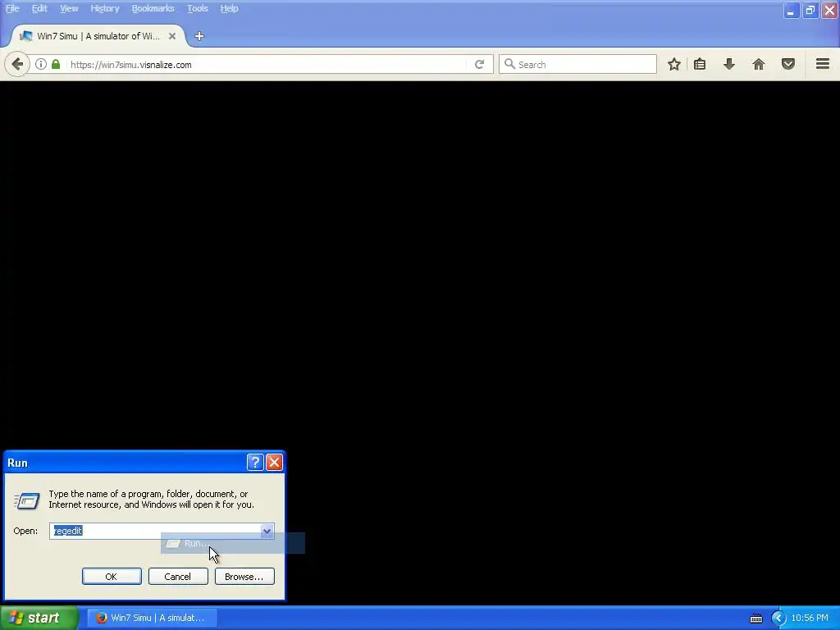Cancel the Run dialog
Image resolution: width=840 pixels, height=630 pixels.
[x=178, y=577]
